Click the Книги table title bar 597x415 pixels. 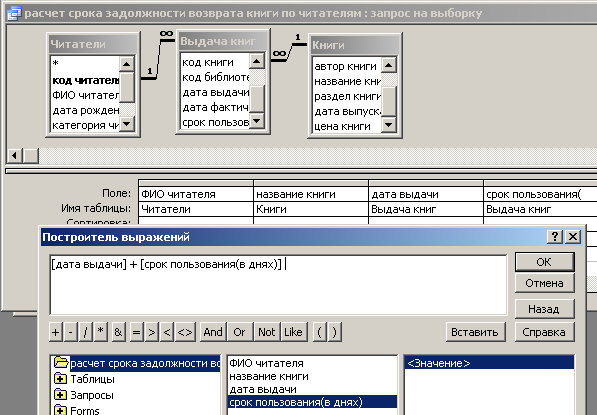point(355,45)
